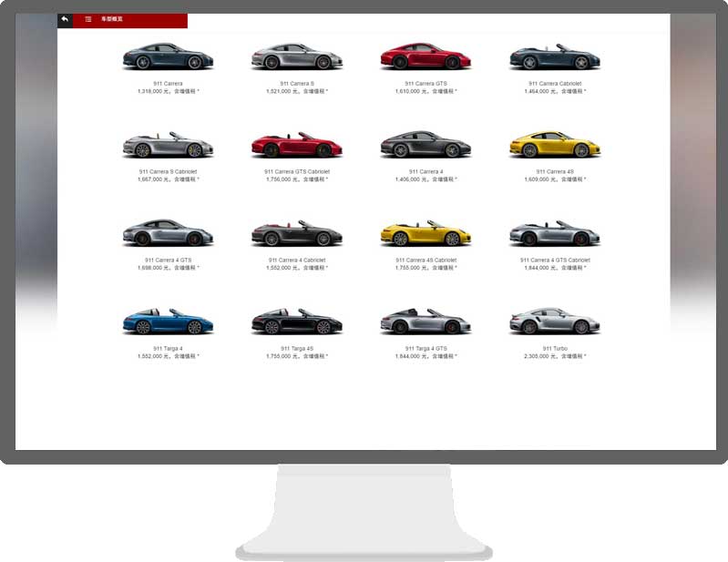Select the silver 911 Targa 4 GTS image
Image resolution: width=728 pixels, height=562 pixels.
point(426,322)
